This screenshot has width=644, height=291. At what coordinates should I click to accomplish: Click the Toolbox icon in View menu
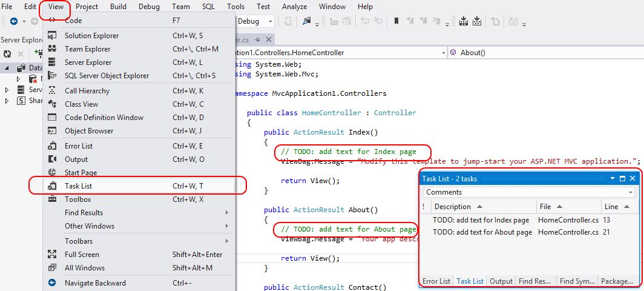click(52, 199)
